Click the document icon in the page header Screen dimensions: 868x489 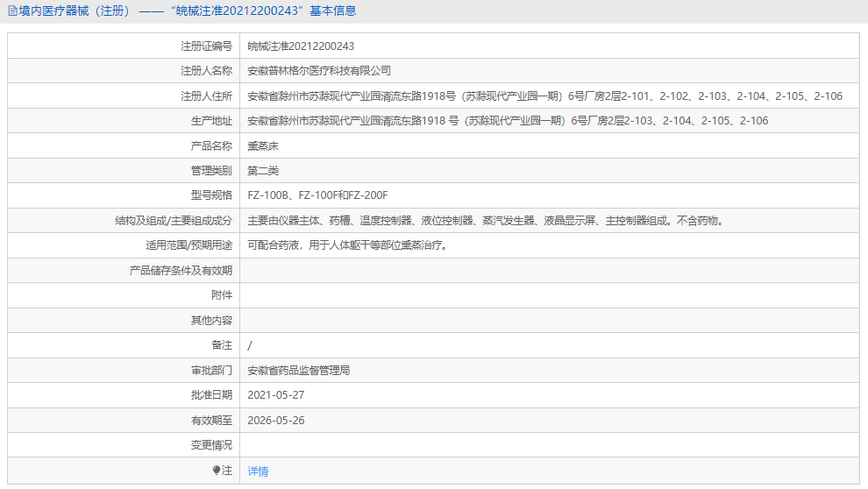(12, 11)
